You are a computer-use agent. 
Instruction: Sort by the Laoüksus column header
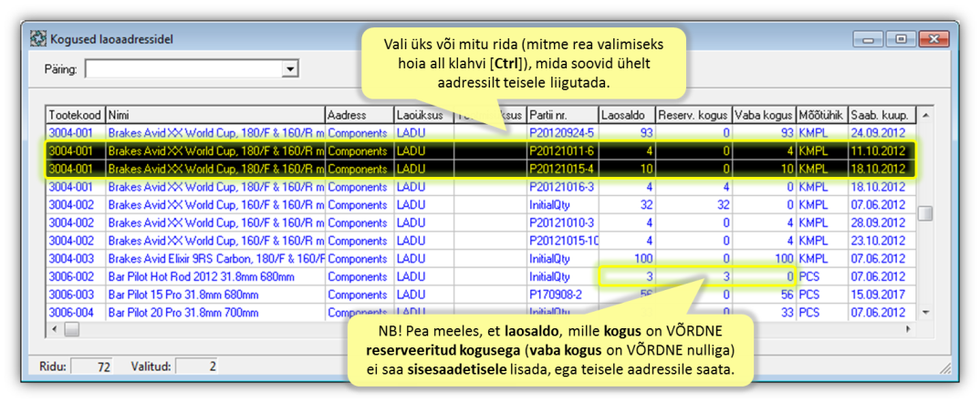tap(423, 116)
